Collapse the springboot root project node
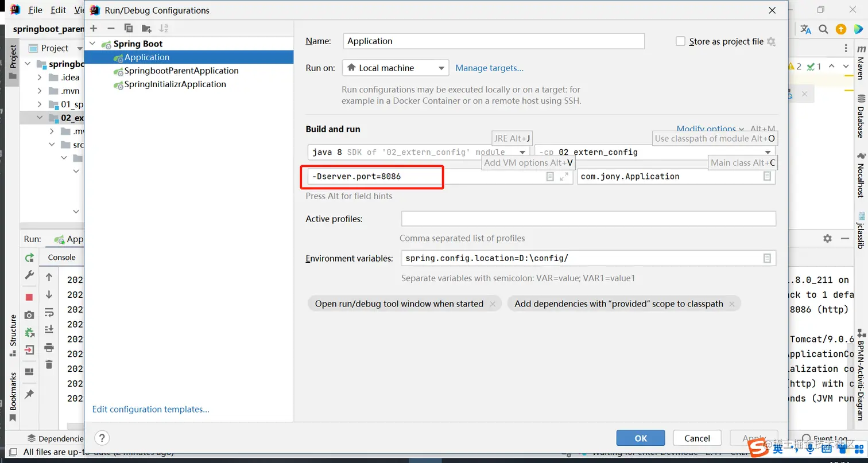 click(28, 64)
